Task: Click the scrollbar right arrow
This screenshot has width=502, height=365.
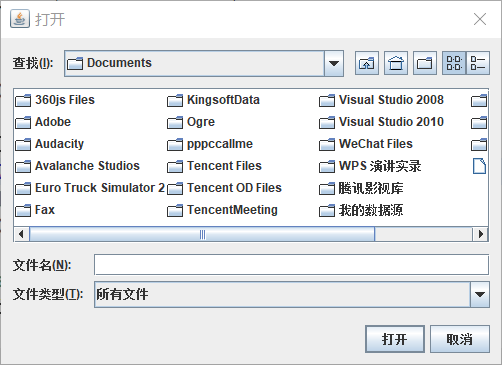Action: [480, 234]
